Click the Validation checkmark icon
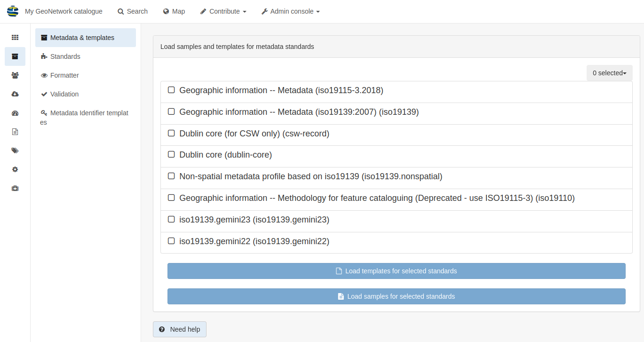Screen dimensions: 644x342 pyautogui.click(x=44, y=94)
